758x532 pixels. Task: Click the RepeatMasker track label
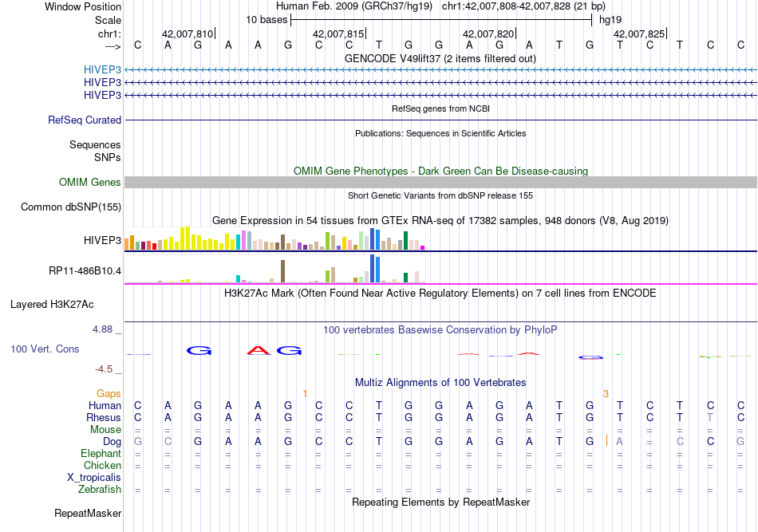pyautogui.click(x=88, y=513)
